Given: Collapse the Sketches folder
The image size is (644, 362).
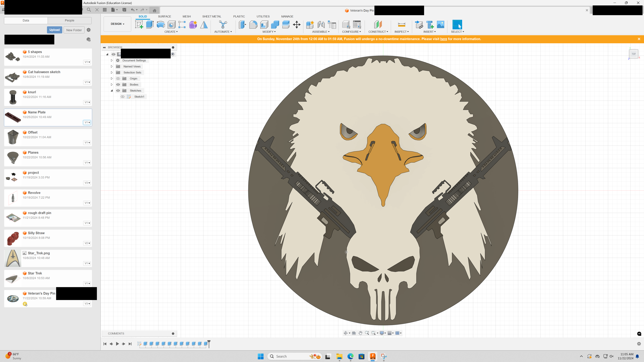Looking at the screenshot, I should 112,91.
